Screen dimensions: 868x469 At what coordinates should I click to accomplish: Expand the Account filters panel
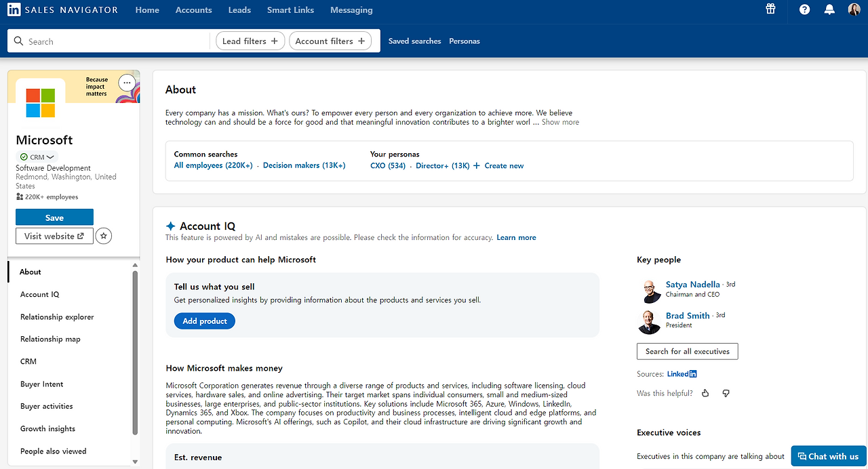click(x=330, y=41)
